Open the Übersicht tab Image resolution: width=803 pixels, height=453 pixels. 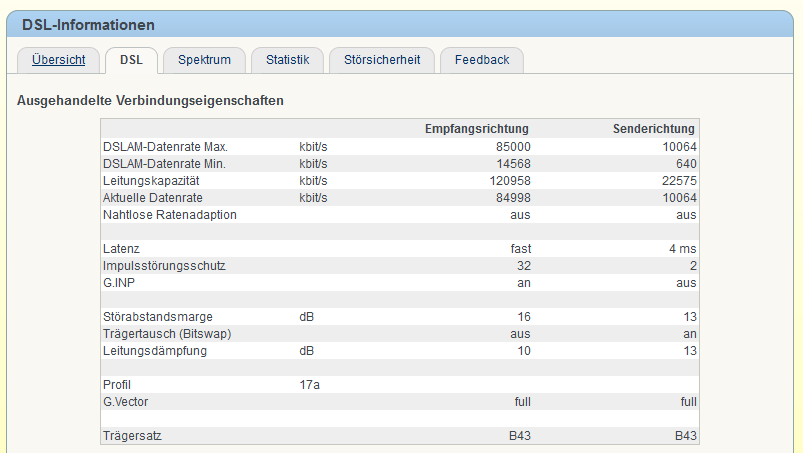(58, 60)
